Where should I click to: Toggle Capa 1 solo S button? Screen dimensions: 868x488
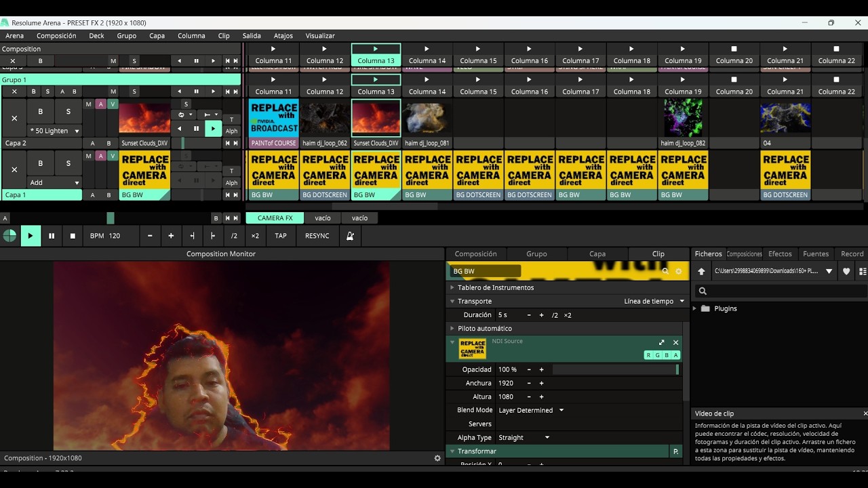point(68,163)
